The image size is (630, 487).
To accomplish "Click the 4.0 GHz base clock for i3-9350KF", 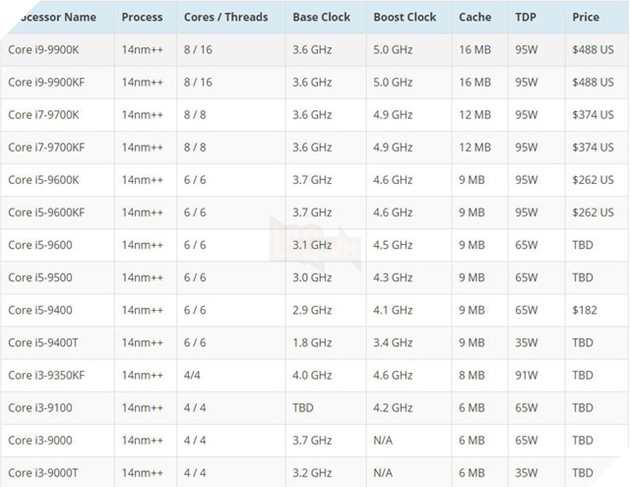I will pos(312,375).
